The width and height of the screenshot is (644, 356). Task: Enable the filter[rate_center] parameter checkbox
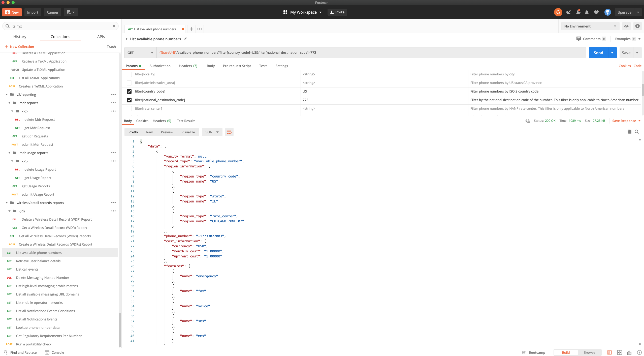click(x=129, y=109)
